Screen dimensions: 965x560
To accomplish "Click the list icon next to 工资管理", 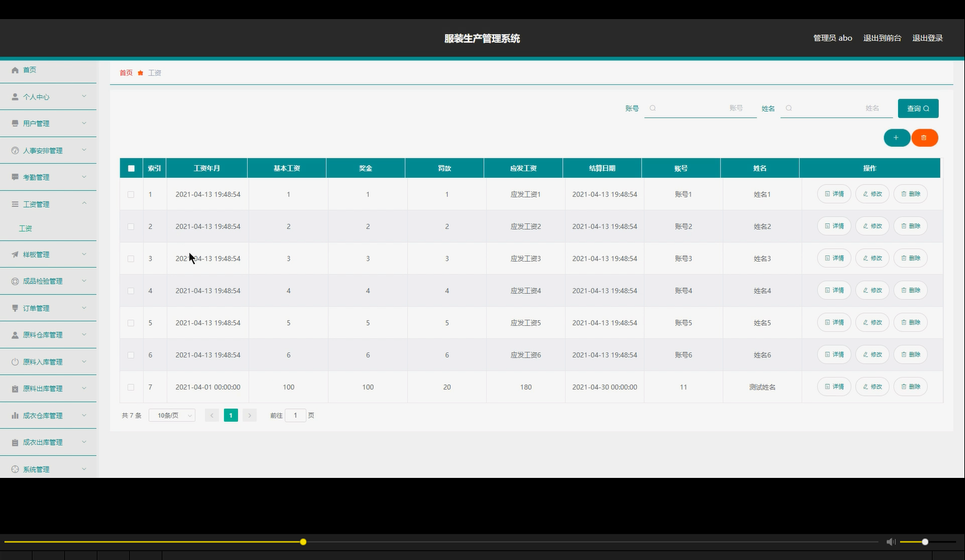I will [x=15, y=204].
